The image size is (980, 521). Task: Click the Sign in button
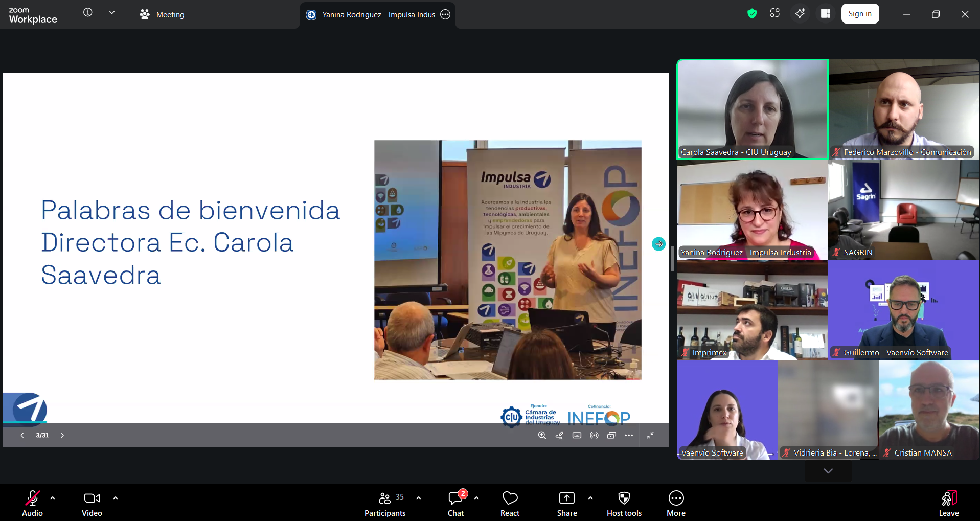pos(860,14)
